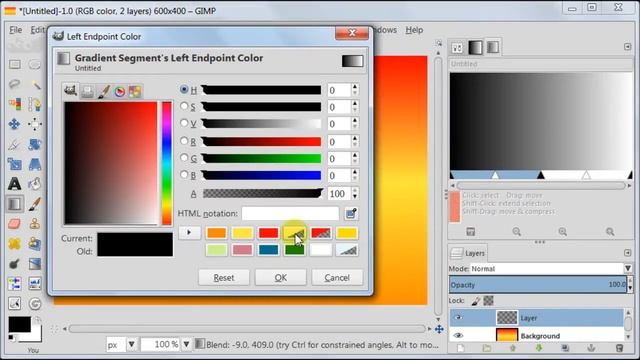Select the Fuzzy Select wand tool

35,84
